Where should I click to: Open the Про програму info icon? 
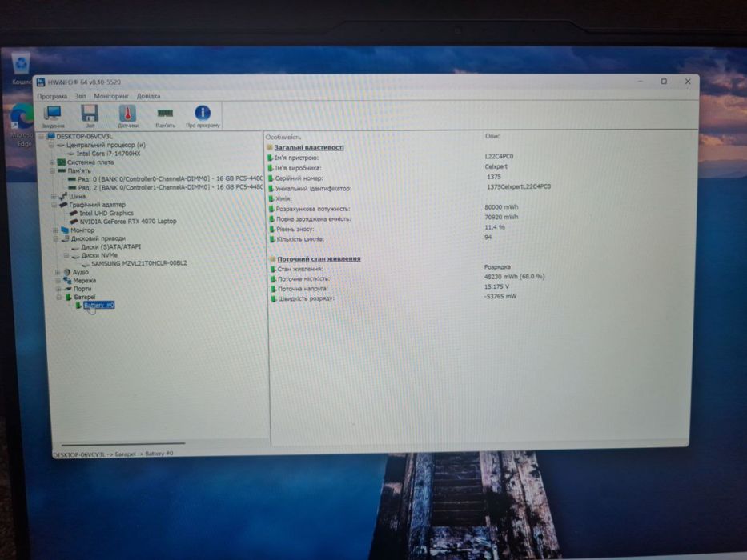pos(203,117)
